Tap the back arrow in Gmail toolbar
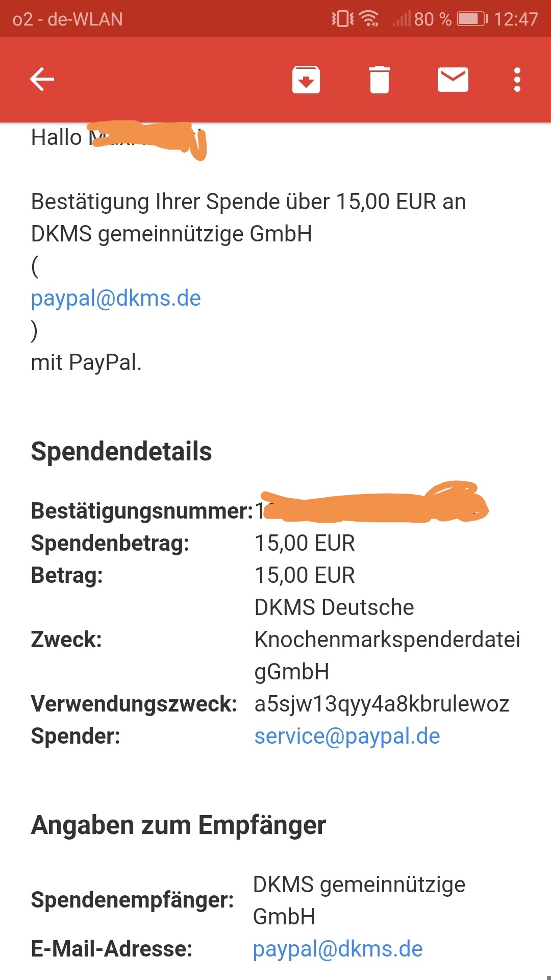The height and width of the screenshot is (980, 551). pos(42,79)
